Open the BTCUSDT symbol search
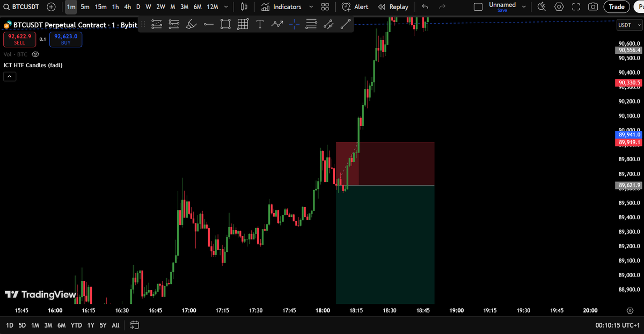This screenshot has height=334, width=644. pos(21,7)
